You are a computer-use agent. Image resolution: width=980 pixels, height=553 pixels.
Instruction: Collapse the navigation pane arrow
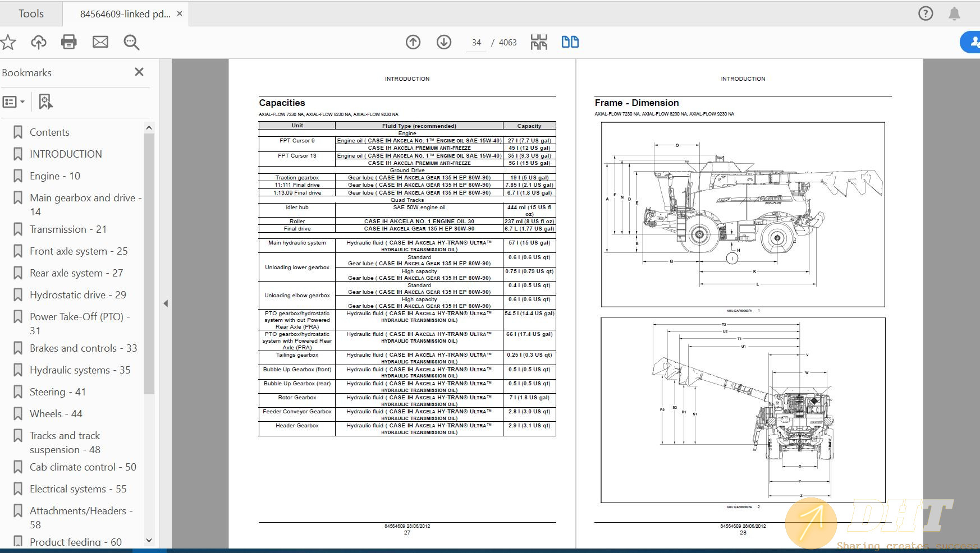[166, 303]
